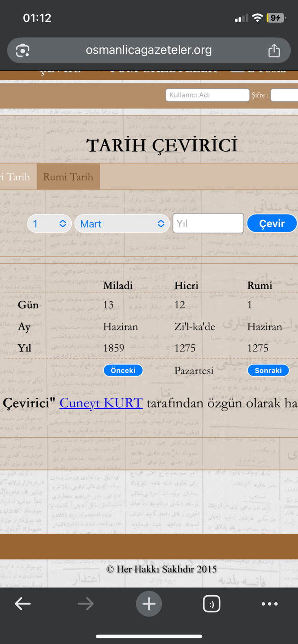Tap the Wi-Fi icon in status bar
This screenshot has height=644, width=298.
pos(257,18)
